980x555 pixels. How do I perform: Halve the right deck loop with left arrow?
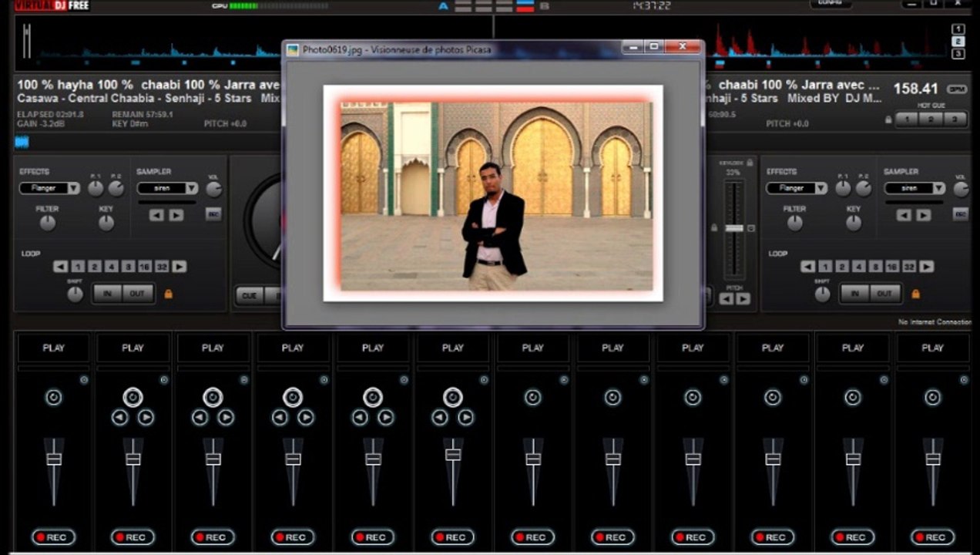click(807, 267)
